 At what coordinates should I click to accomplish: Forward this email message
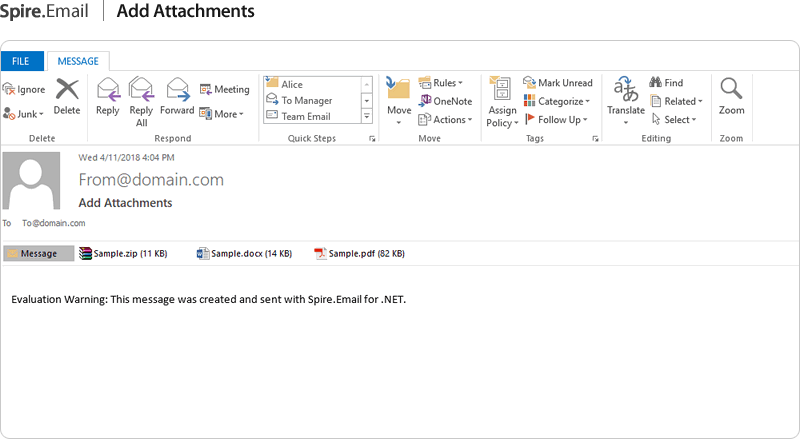tap(177, 97)
